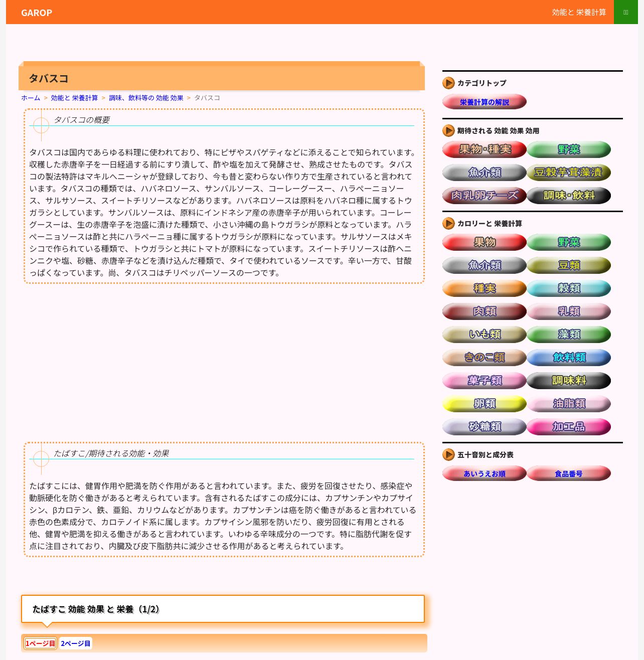Select 果物・種実 under 効能効果
The width and height of the screenshot is (644, 660).
coord(485,149)
